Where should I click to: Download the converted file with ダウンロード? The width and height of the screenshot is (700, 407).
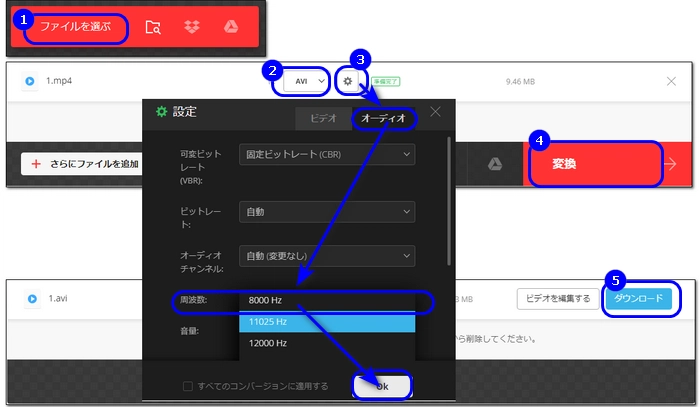pyautogui.click(x=638, y=299)
